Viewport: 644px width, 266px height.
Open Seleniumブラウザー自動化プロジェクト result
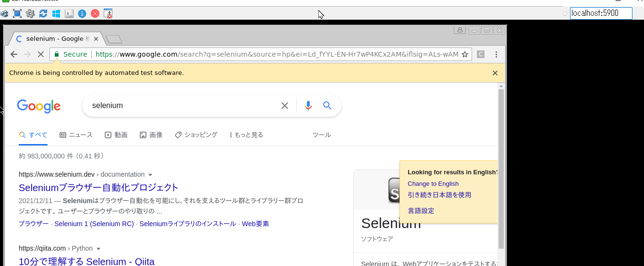tap(98, 187)
